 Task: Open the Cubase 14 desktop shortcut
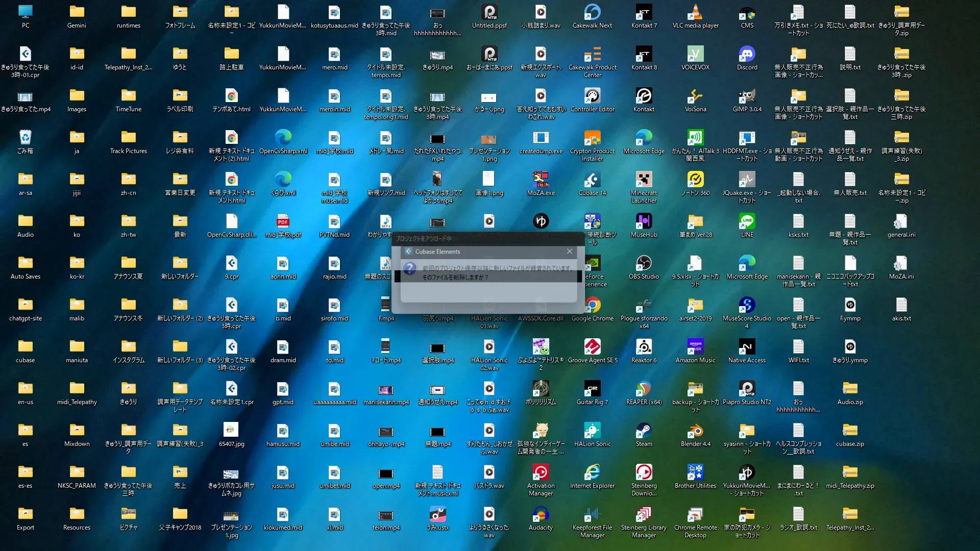pyautogui.click(x=592, y=180)
